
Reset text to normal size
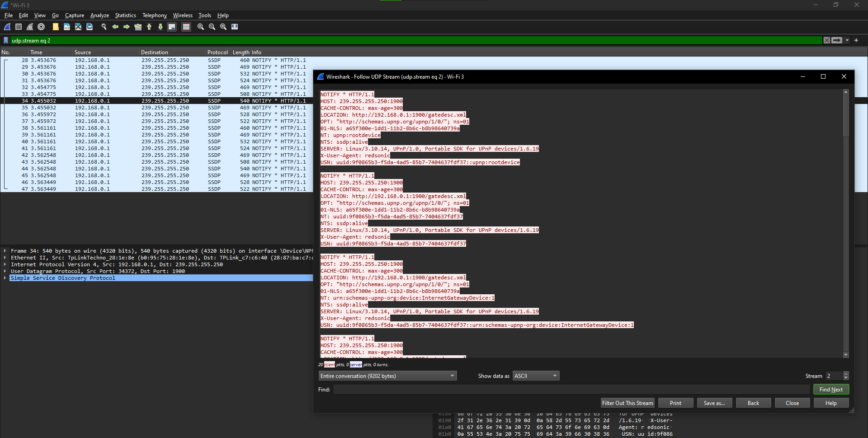click(223, 27)
